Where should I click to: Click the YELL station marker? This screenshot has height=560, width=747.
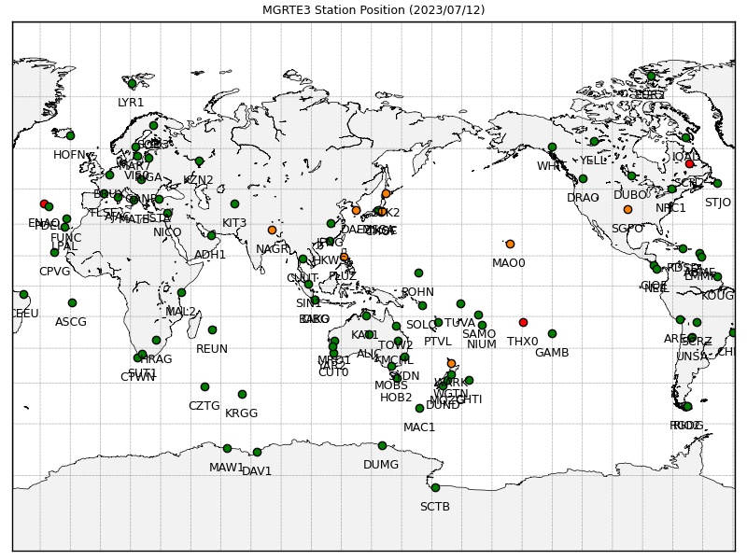pos(595,142)
